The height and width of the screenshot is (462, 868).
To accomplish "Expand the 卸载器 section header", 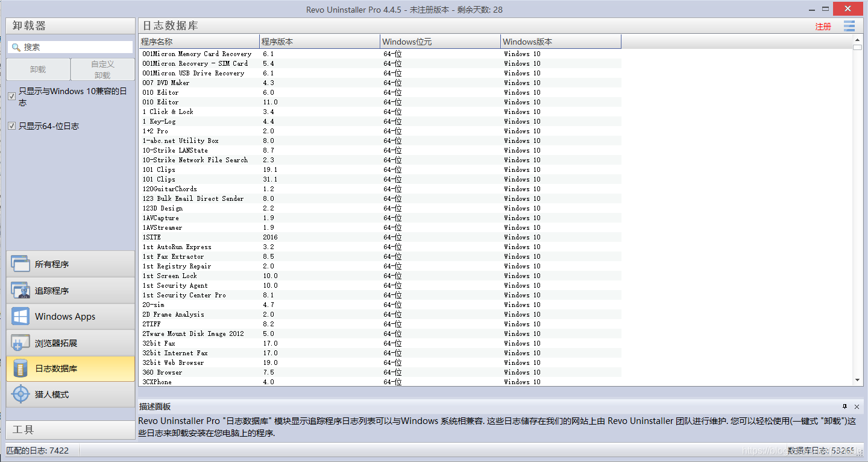I will [71, 26].
